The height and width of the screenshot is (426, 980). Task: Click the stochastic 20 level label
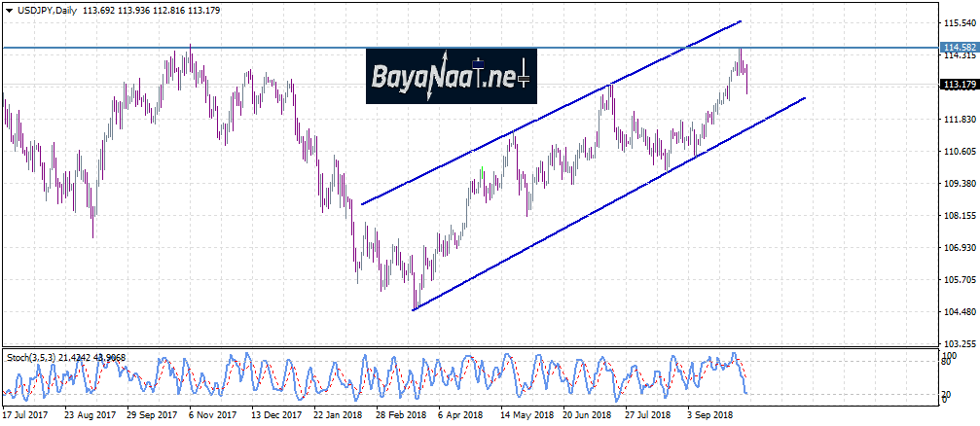[947, 391]
